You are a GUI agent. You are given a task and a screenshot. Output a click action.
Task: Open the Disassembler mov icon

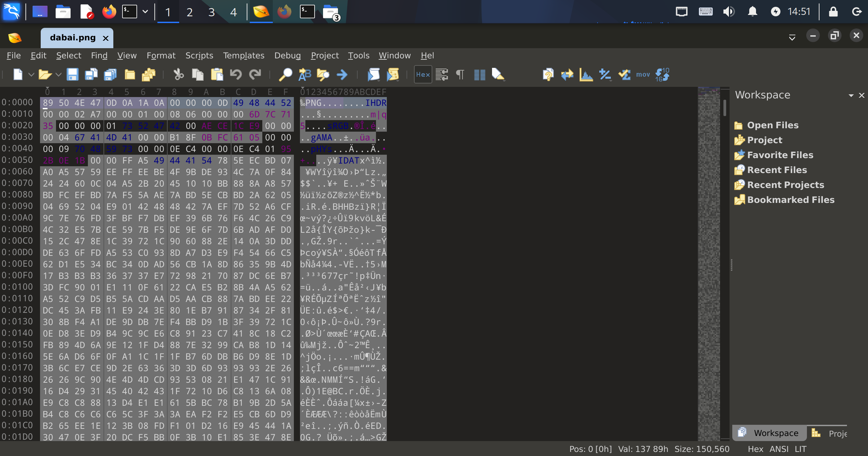point(643,74)
